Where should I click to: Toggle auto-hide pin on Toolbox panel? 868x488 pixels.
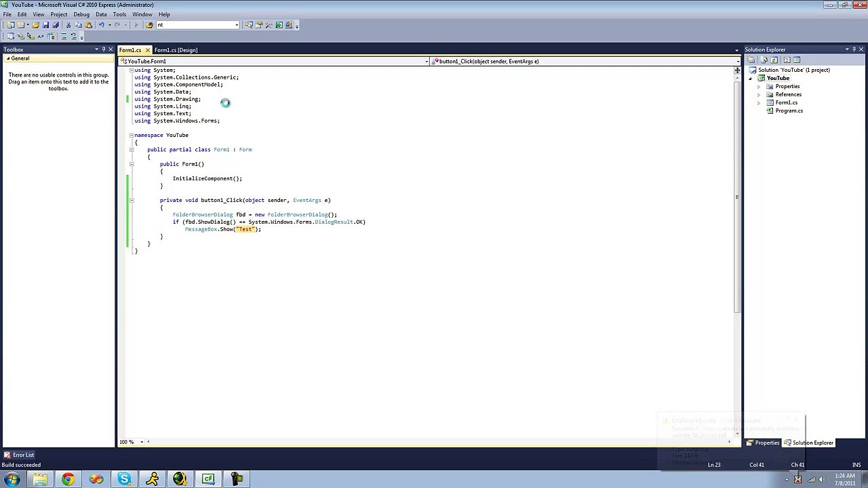(103, 49)
